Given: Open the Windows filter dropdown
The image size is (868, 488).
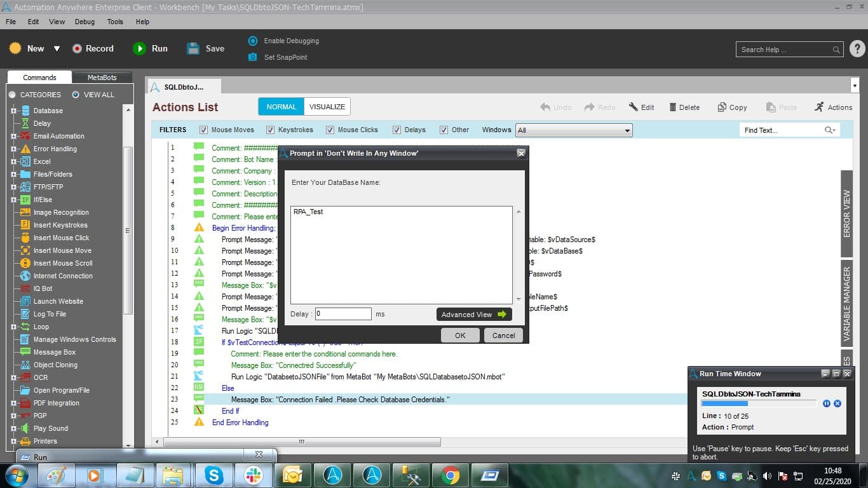Looking at the screenshot, I should pyautogui.click(x=574, y=130).
